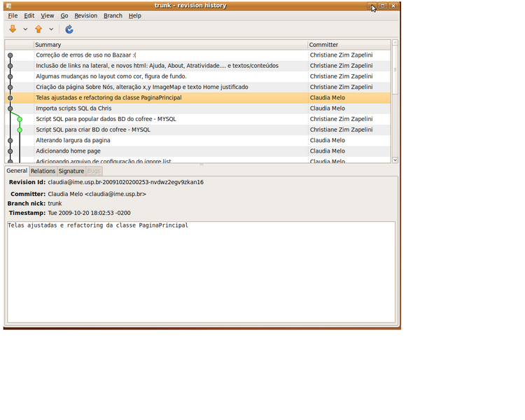Image resolution: width=525 pixels, height=420 pixels.
Task: Open the dropdown beside the up arrow icon
Action: (x=51, y=29)
